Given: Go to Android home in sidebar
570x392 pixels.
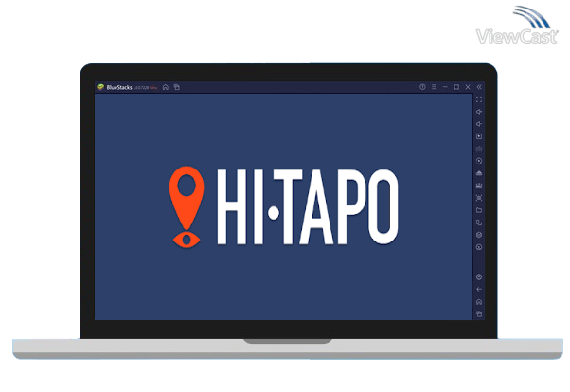Looking at the screenshot, I should coord(479,302).
